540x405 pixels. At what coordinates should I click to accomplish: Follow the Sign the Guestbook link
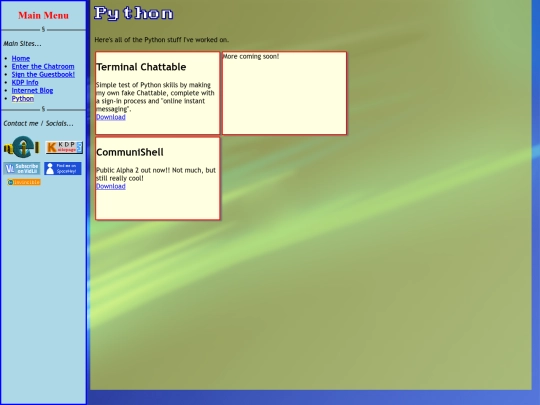tap(43, 74)
